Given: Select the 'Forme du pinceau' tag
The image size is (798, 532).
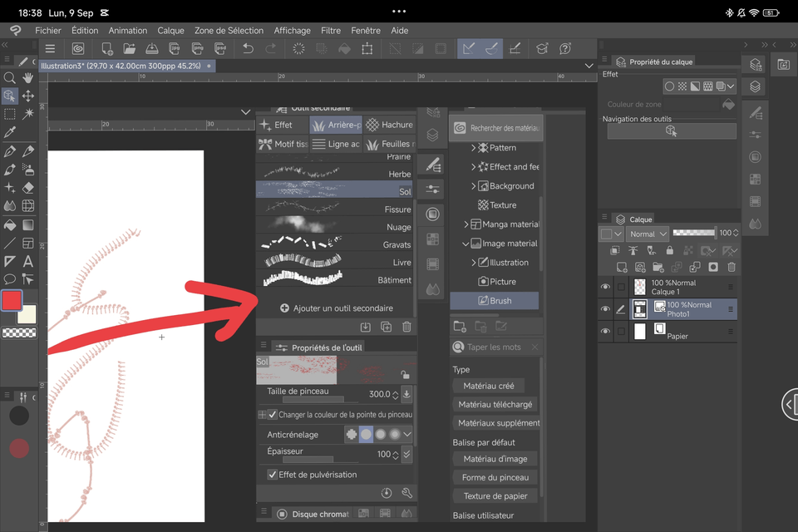Looking at the screenshot, I should [495, 477].
